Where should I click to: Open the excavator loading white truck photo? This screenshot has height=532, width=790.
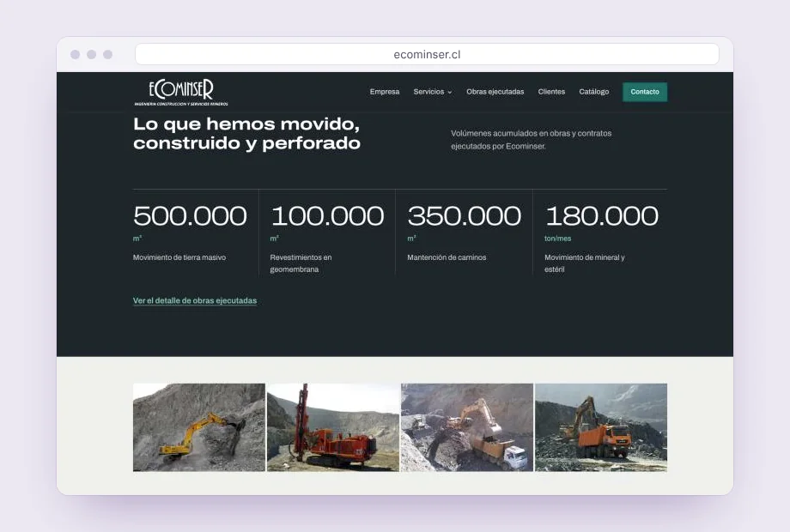click(x=467, y=427)
